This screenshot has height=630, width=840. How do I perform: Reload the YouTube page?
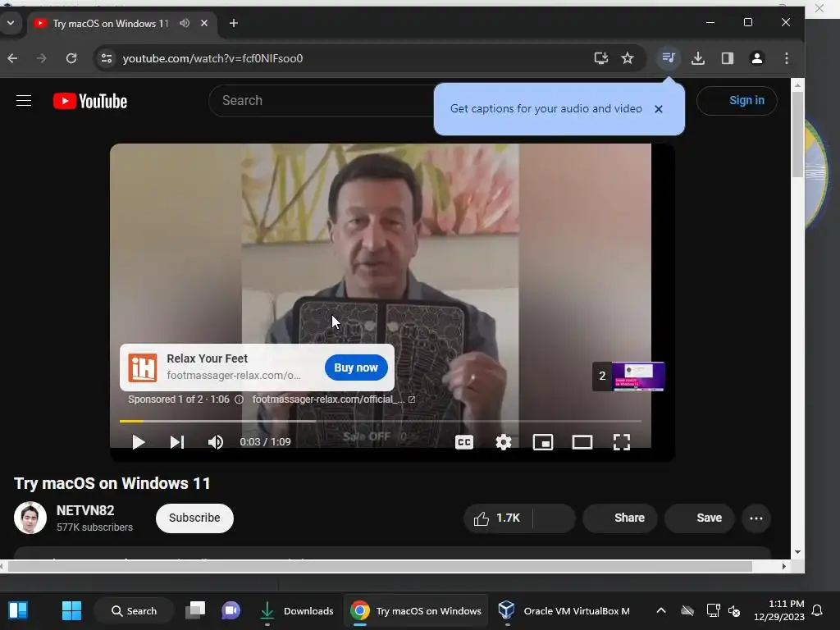click(x=71, y=58)
